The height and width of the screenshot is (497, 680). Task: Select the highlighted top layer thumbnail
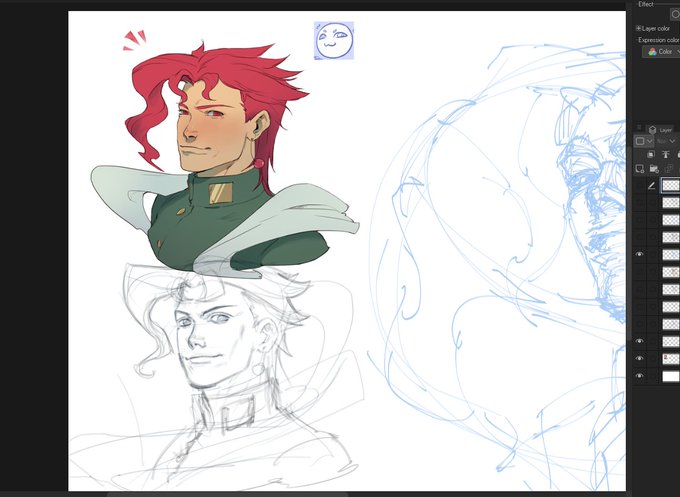(671, 186)
